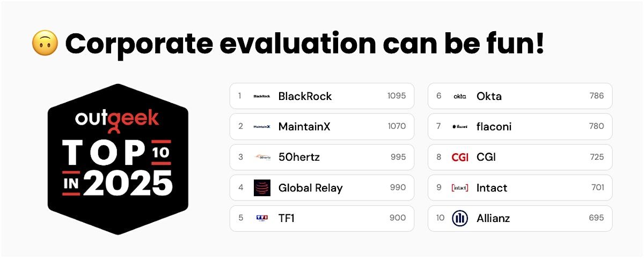The height and width of the screenshot is (258, 644).
Task: Click the MaintainX logo icon
Action: click(x=262, y=127)
